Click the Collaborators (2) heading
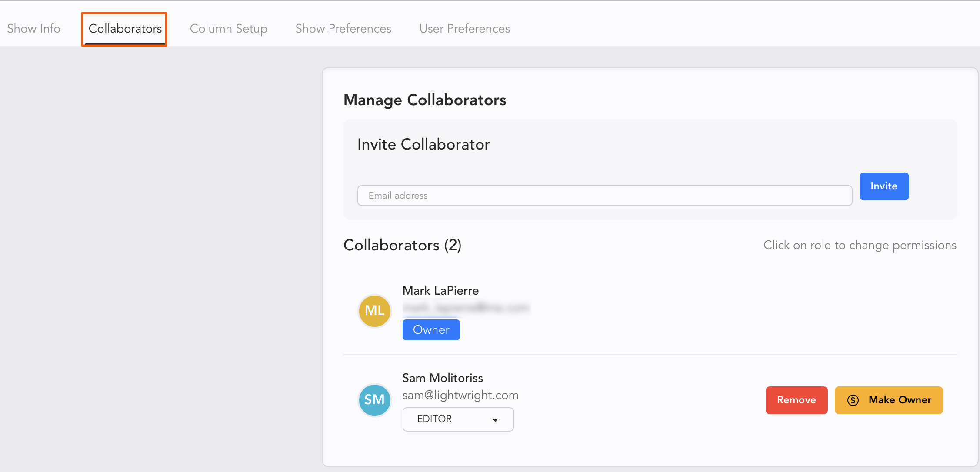The width and height of the screenshot is (980, 472). coord(402,245)
